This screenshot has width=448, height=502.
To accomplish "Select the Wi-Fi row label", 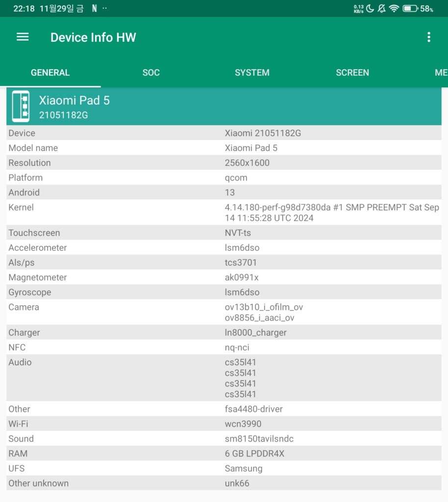I will click(18, 424).
